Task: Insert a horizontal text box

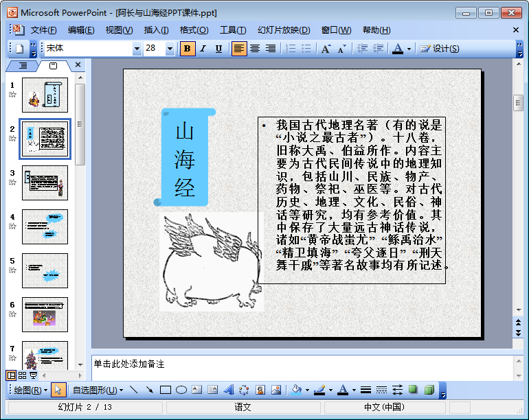Action: click(196, 390)
